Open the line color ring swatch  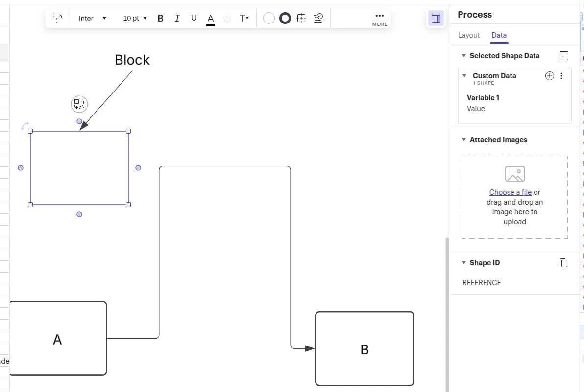[285, 18]
